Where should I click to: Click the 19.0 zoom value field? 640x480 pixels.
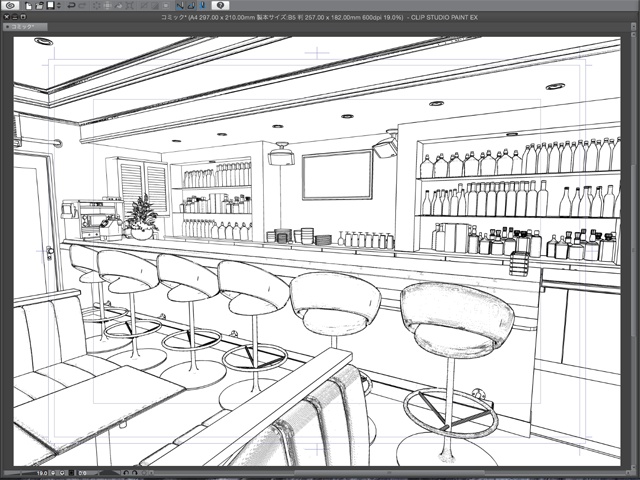pyautogui.click(x=42, y=473)
